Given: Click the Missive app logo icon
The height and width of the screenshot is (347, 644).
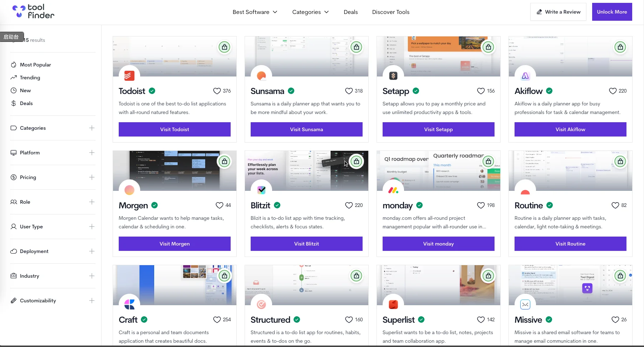Looking at the screenshot, I should click(x=525, y=304).
